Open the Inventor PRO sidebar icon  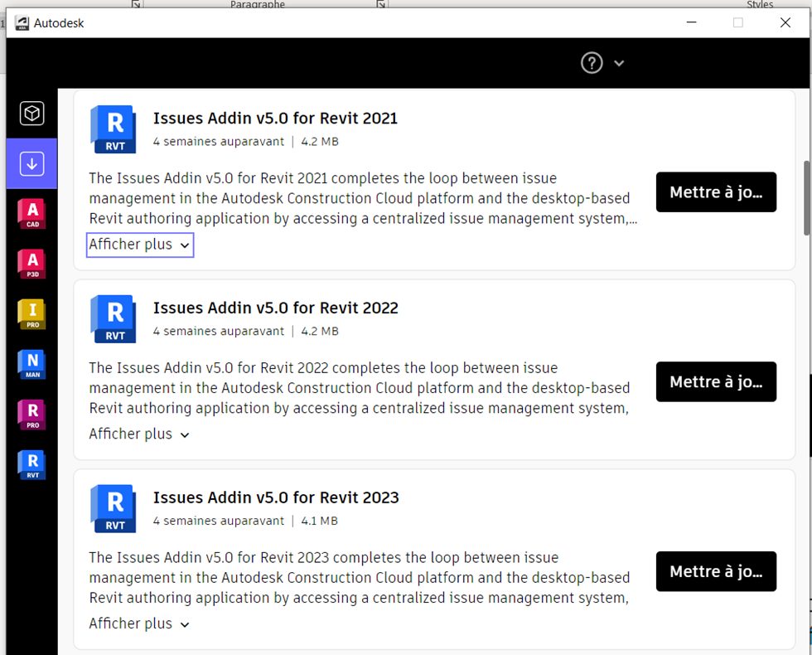pos(32,314)
